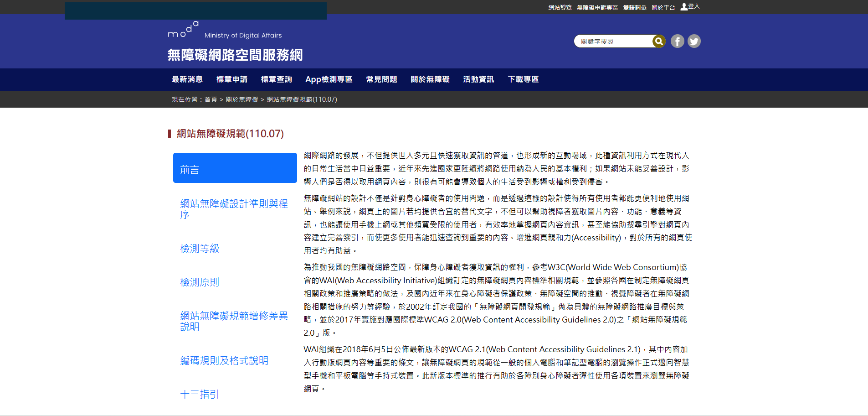Click the magnifier search icon button
The width and height of the screenshot is (868, 416).
658,42
